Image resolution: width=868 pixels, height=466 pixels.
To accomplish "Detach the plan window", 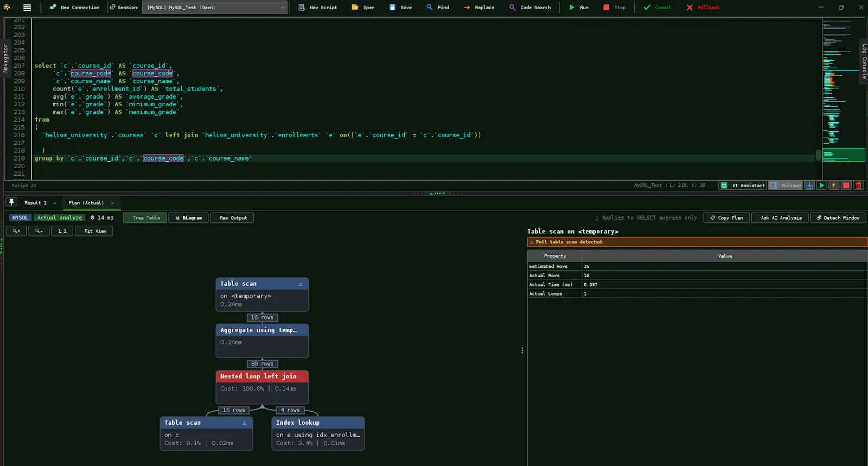I will (838, 218).
